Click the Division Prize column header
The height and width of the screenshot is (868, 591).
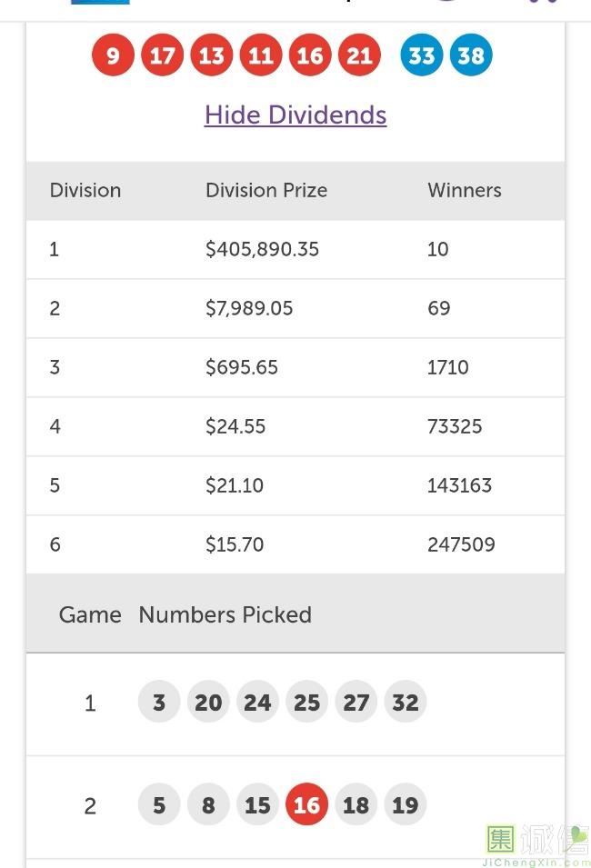pyautogui.click(x=266, y=191)
